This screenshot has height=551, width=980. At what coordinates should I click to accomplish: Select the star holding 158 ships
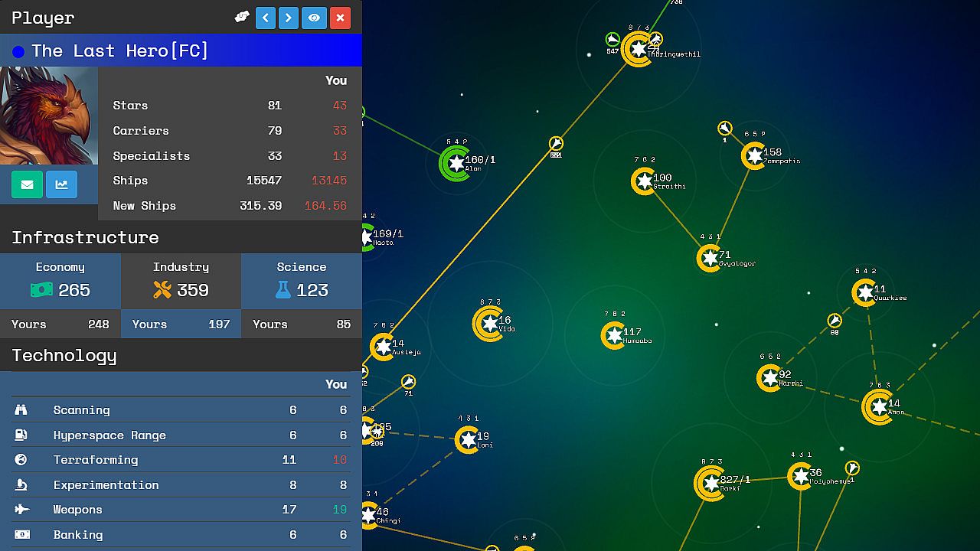[x=754, y=156]
